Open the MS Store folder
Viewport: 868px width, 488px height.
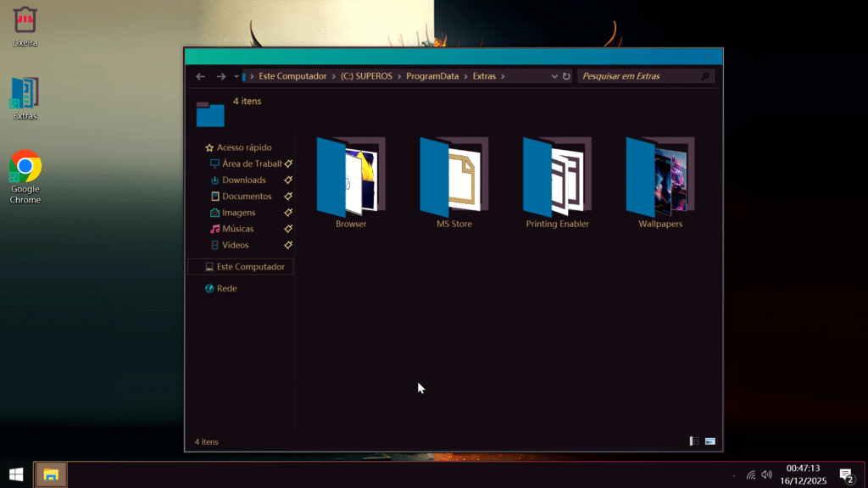(x=453, y=178)
